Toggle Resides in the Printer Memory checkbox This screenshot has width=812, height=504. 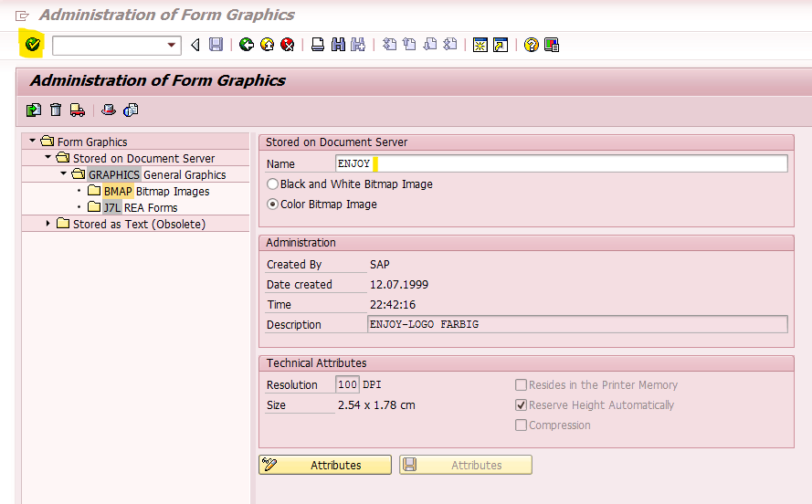pos(521,385)
